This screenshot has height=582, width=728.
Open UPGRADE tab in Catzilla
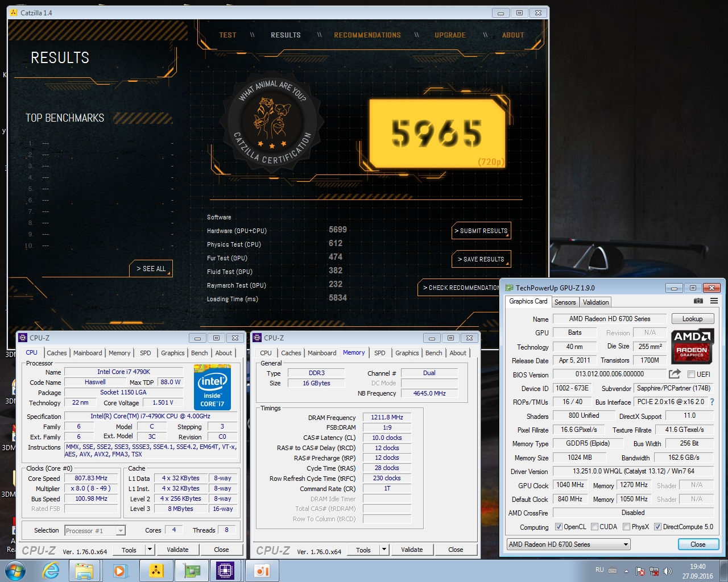(x=450, y=35)
